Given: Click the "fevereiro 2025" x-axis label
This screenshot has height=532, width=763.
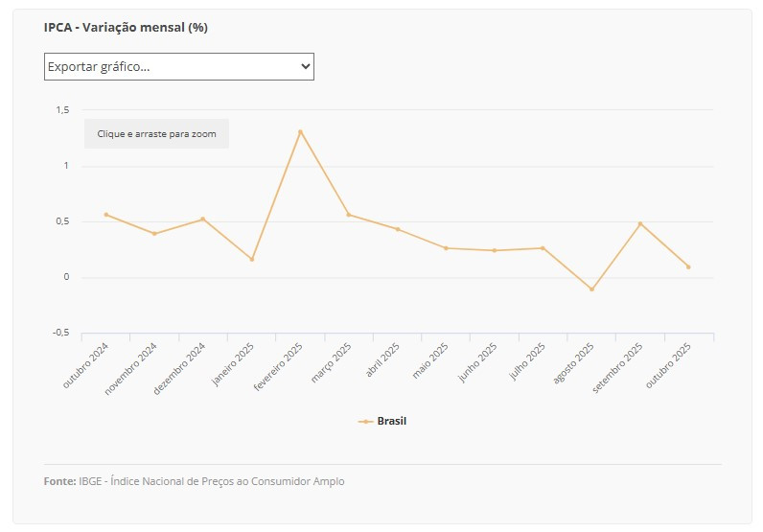Looking at the screenshot, I should tap(281, 368).
